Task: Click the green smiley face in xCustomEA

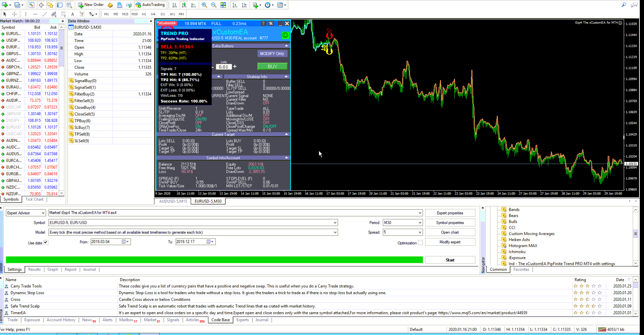Action: coord(285,35)
